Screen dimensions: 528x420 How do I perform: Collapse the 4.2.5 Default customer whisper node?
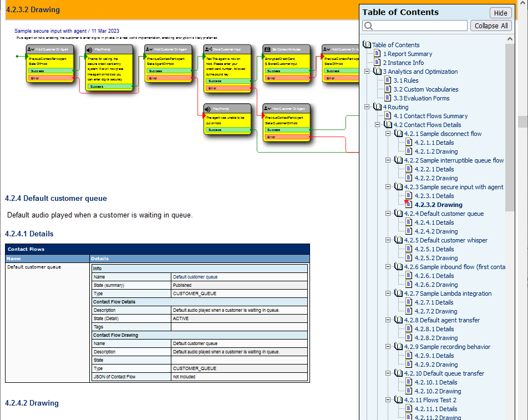388,240
